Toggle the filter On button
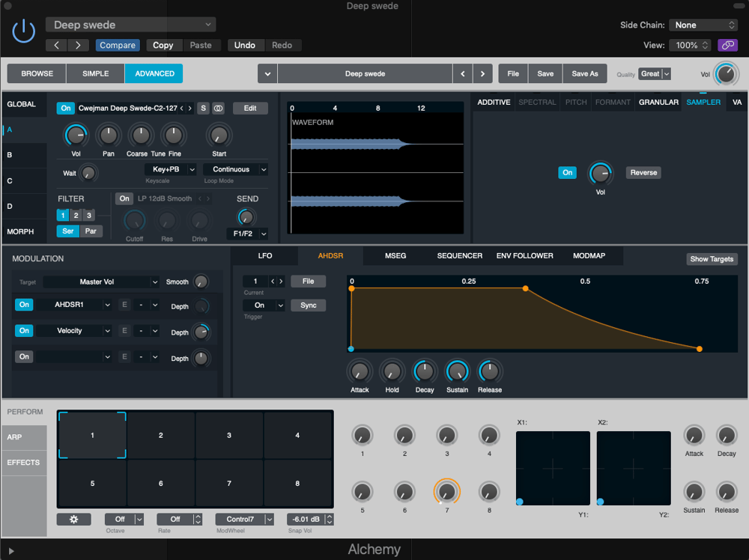Screen dimensions: 749x560 click(x=124, y=198)
